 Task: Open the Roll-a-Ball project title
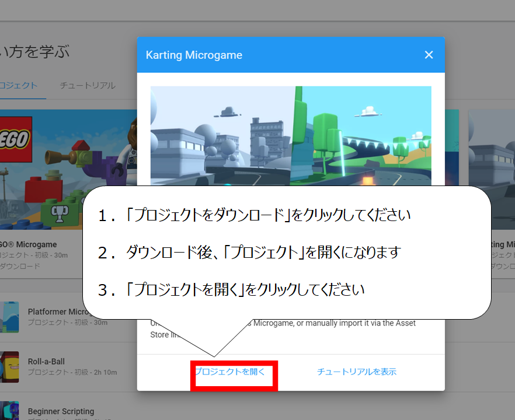click(46, 362)
